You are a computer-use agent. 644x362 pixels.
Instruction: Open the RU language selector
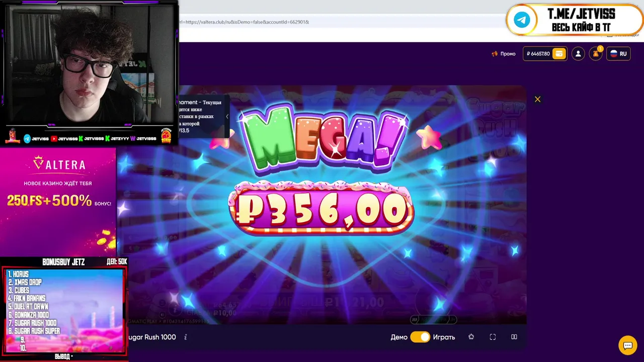coord(618,54)
